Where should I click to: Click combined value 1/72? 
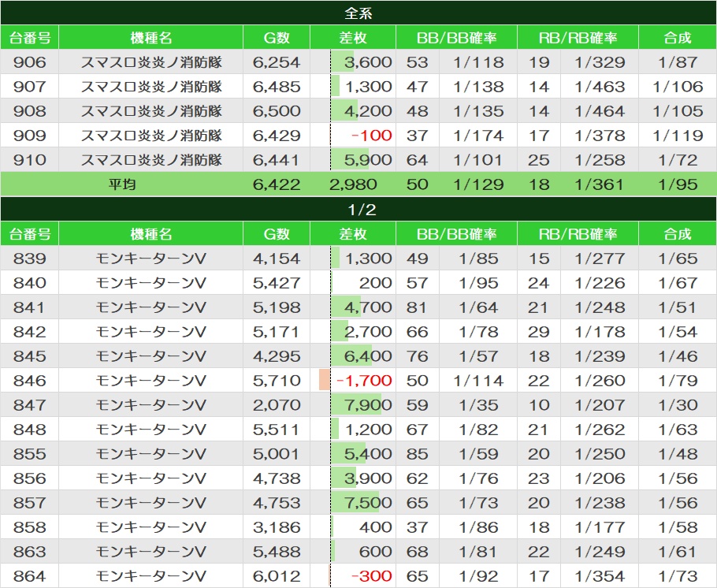pyautogui.click(x=678, y=160)
